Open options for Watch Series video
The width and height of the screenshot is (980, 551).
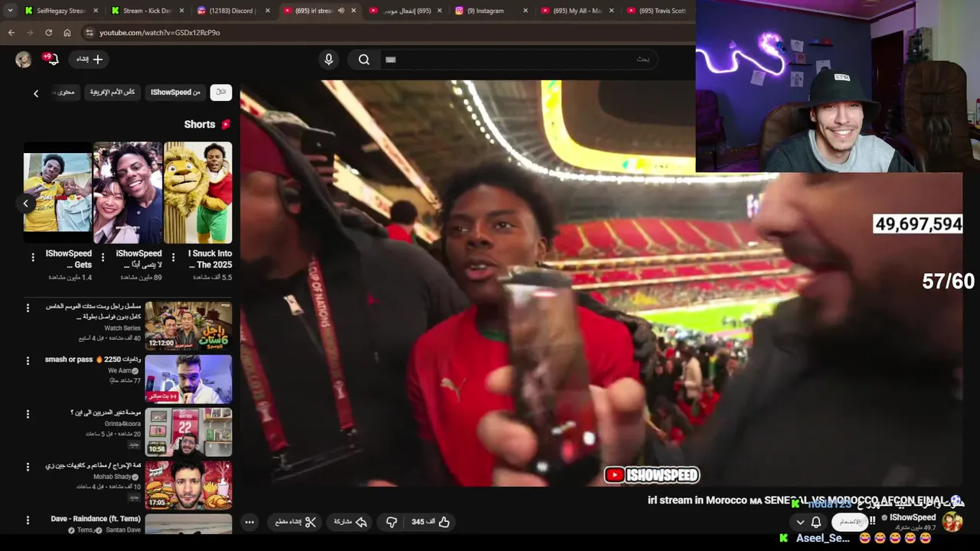28,308
